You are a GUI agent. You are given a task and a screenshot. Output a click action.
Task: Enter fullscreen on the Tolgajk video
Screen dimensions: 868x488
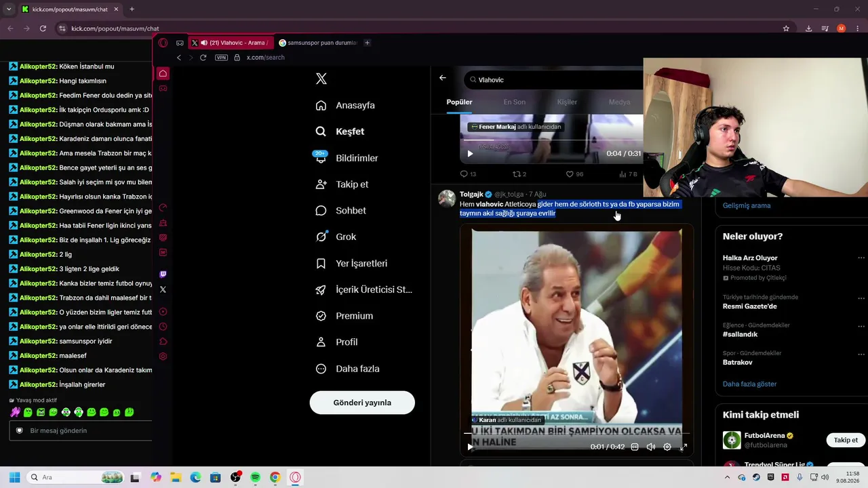point(684,447)
